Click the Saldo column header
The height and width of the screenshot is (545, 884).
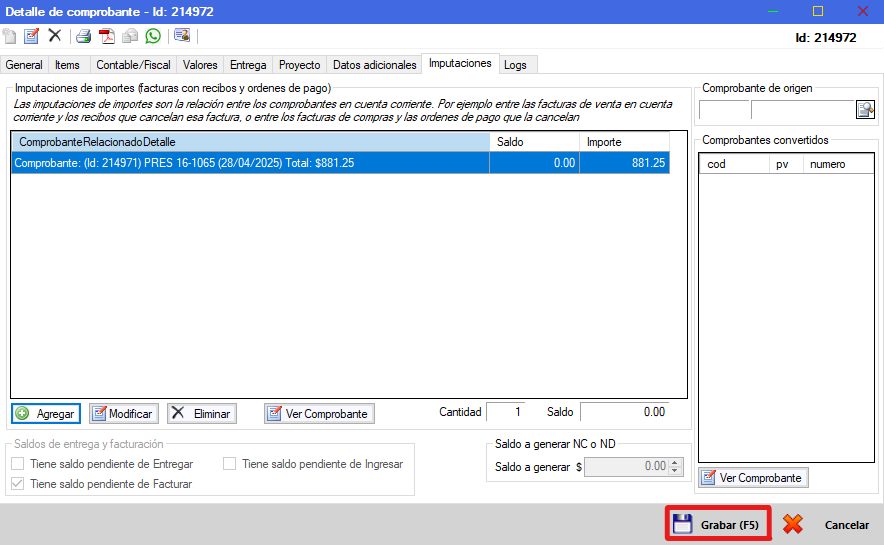[x=534, y=142]
